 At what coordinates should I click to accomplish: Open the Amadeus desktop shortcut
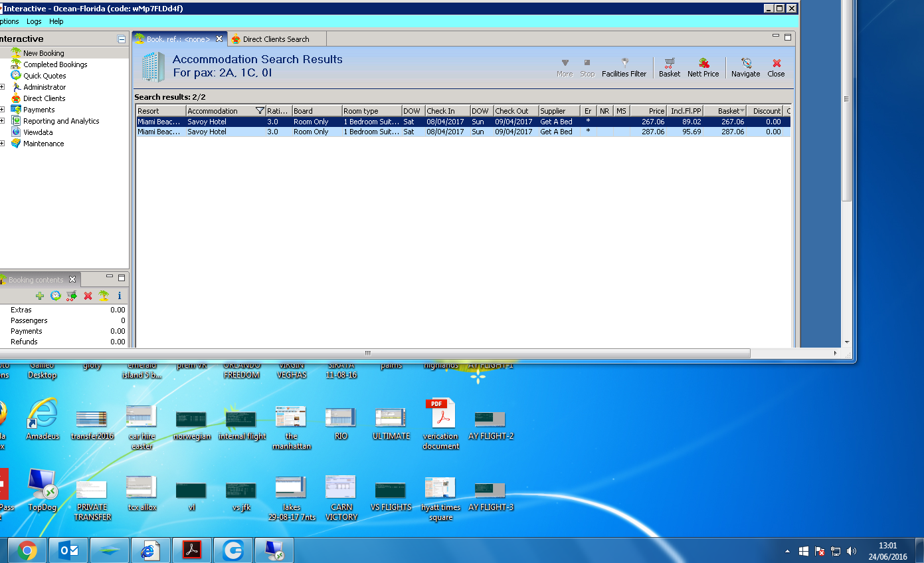(x=43, y=419)
